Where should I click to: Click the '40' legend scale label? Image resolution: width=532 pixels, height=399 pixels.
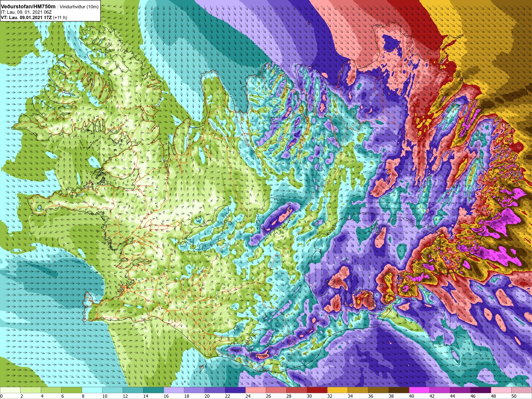click(411, 396)
